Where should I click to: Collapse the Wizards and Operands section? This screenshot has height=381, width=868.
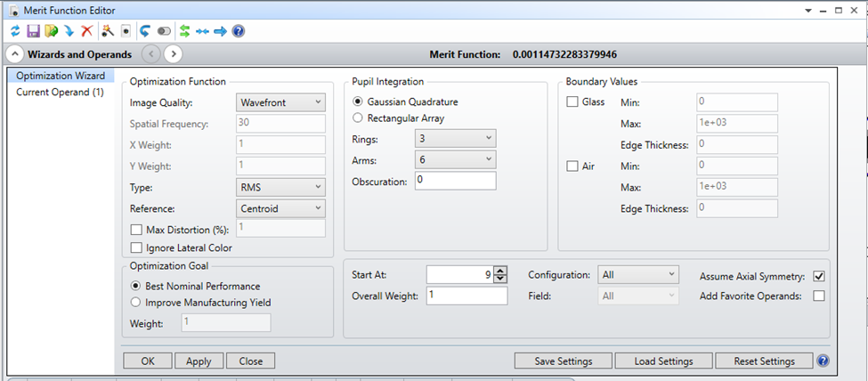(15, 54)
